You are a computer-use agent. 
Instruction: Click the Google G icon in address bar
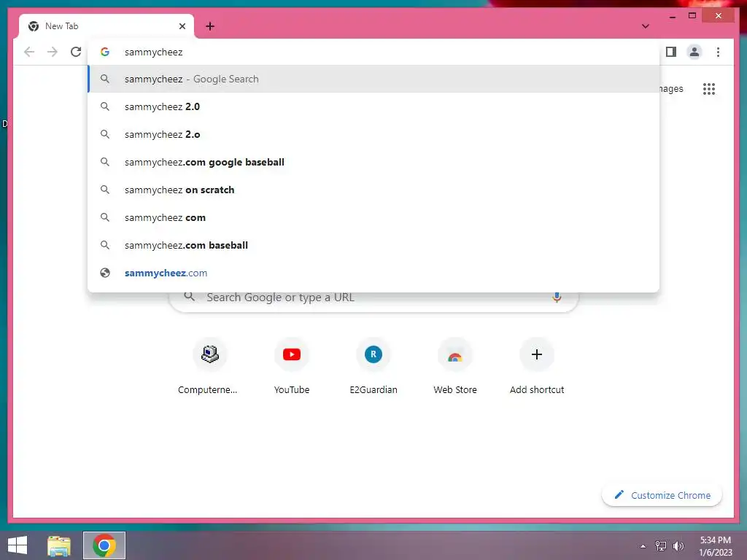point(105,52)
